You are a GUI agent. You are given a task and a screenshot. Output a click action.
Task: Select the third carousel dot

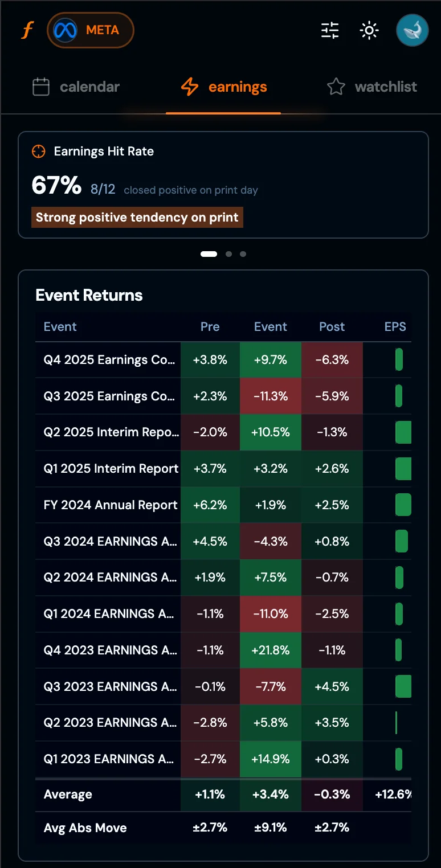point(243,254)
